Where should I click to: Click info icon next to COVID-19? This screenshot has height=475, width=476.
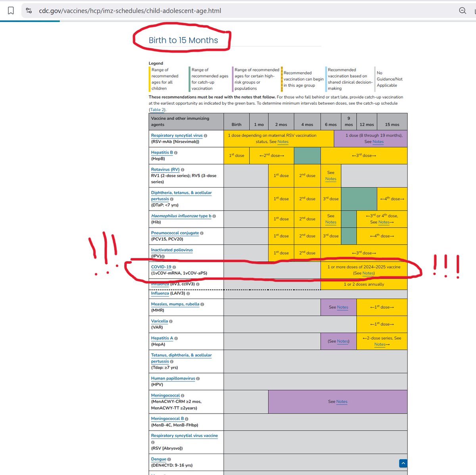[174, 267]
